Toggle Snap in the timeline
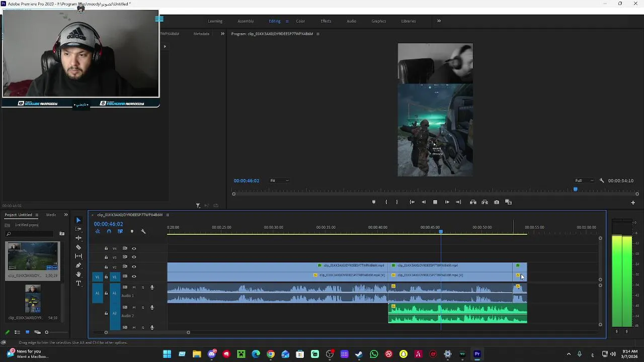The width and height of the screenshot is (644, 362). point(109,231)
